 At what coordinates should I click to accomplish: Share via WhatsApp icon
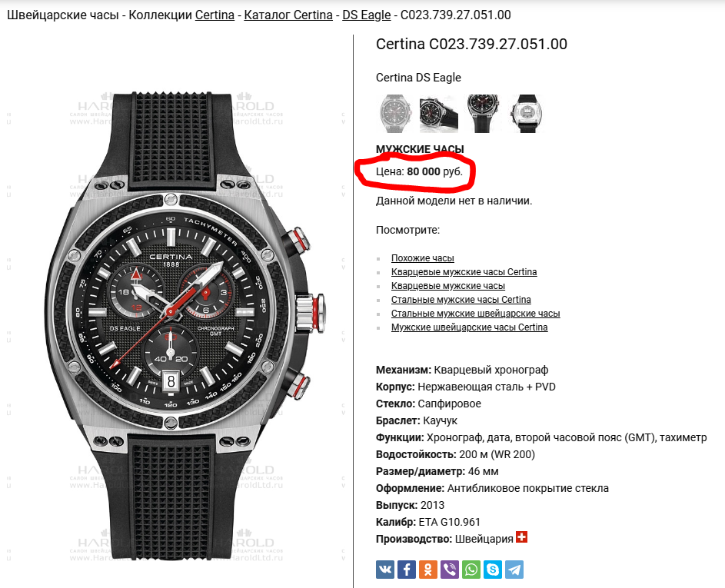point(471,570)
